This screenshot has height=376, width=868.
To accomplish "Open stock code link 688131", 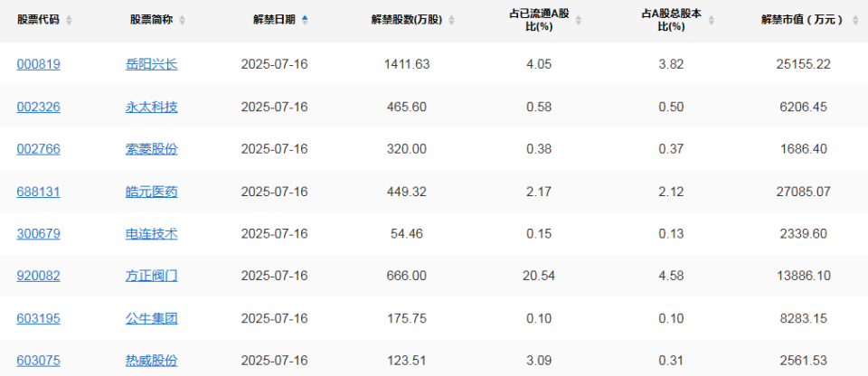I will coord(39,192).
